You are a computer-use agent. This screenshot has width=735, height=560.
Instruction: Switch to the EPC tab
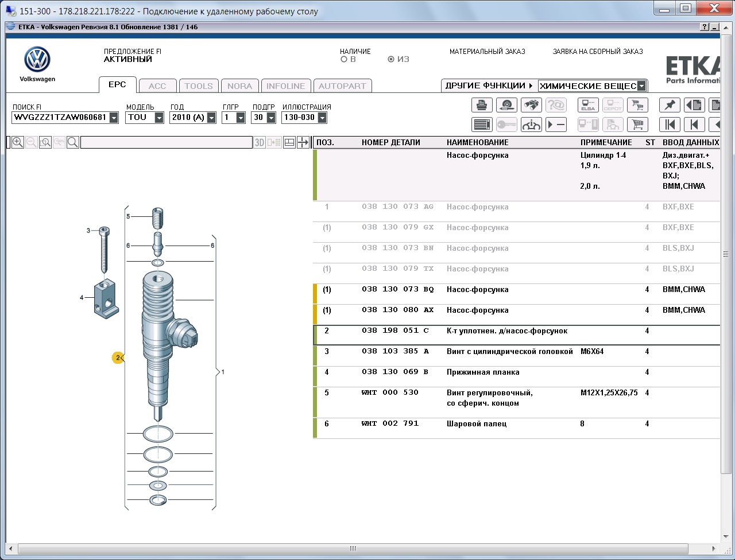[x=117, y=85]
